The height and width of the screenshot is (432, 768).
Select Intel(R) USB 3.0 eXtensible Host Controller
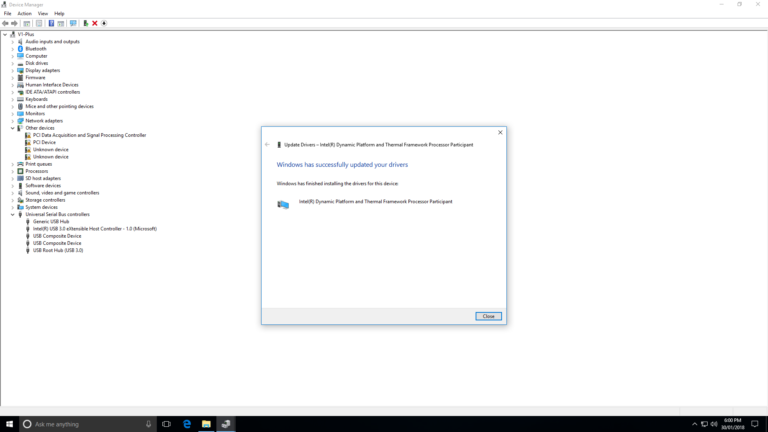tap(95, 229)
